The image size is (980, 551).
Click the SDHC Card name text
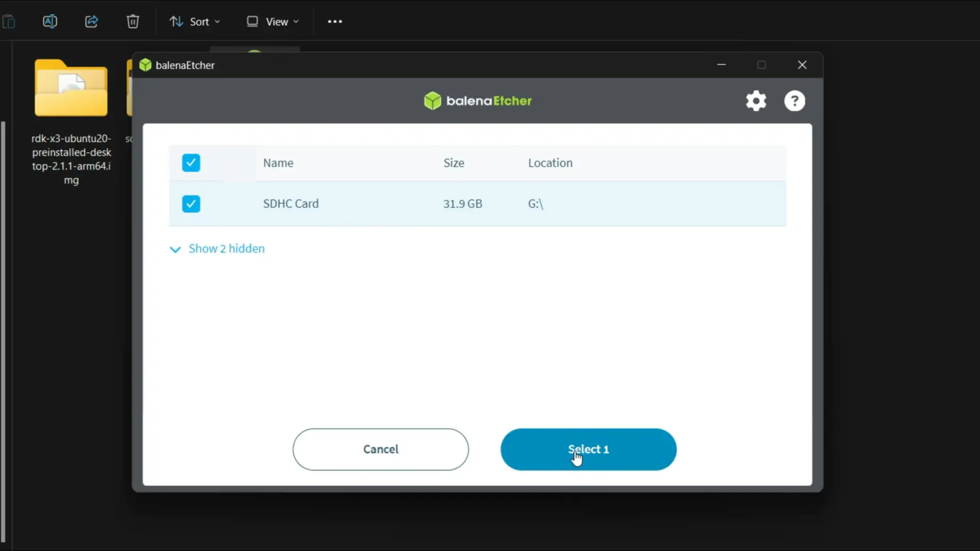[291, 204]
